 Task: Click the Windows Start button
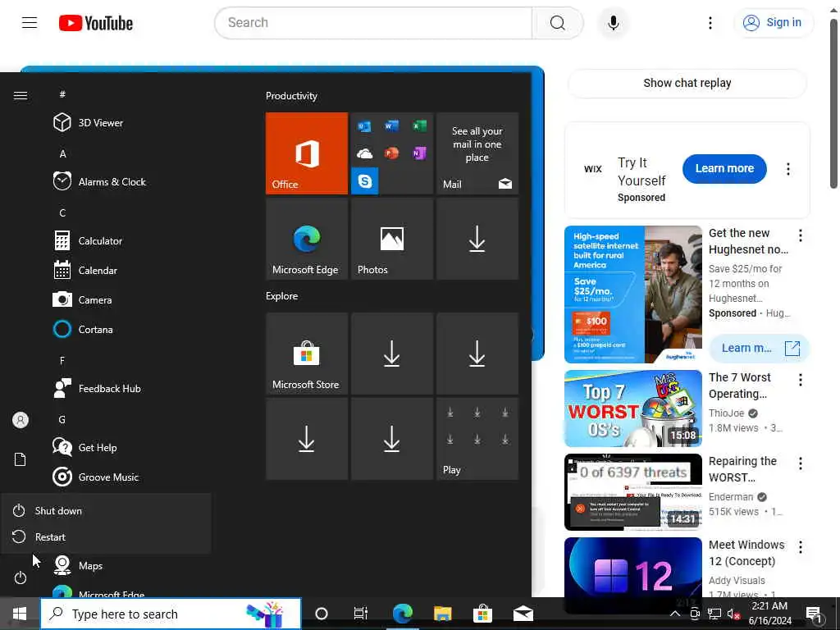pos(20,614)
